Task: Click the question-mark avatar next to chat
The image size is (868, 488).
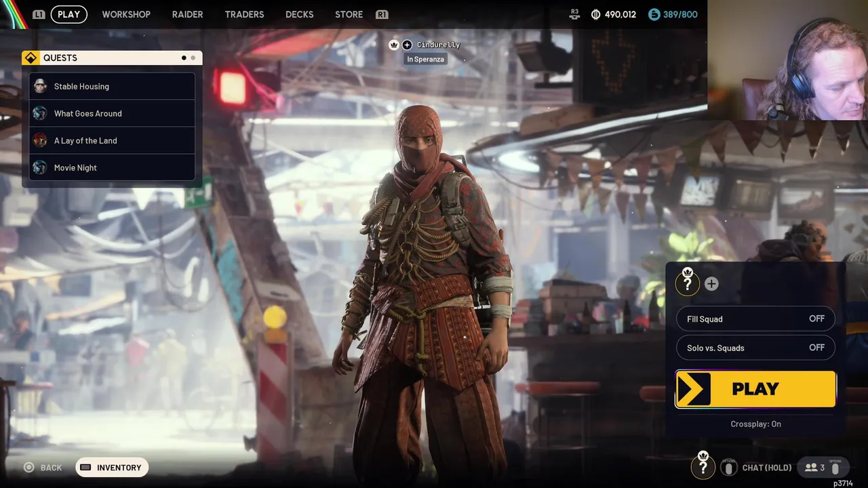Action: (x=703, y=466)
